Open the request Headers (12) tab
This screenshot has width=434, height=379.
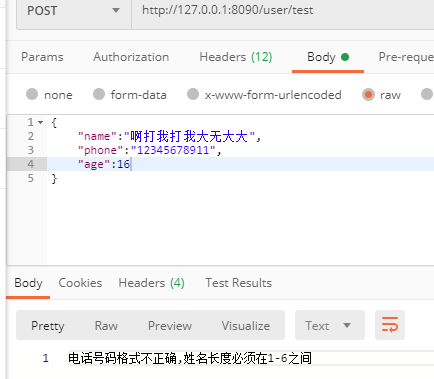(236, 57)
